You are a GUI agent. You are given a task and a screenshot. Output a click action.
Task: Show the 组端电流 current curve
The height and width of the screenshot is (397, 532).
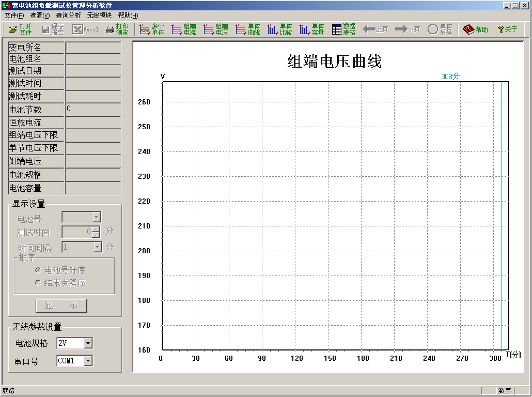(x=184, y=29)
